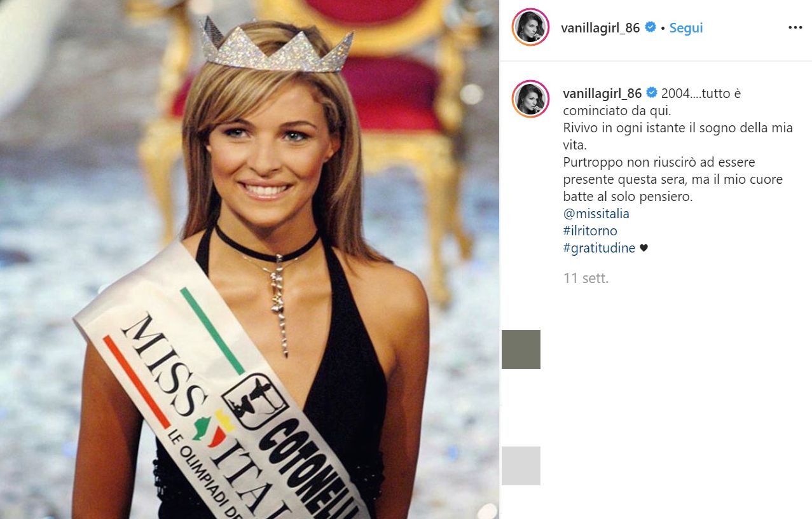Click the header profile avatar of vanillagirl_86
The image size is (812, 519).
coord(530,27)
